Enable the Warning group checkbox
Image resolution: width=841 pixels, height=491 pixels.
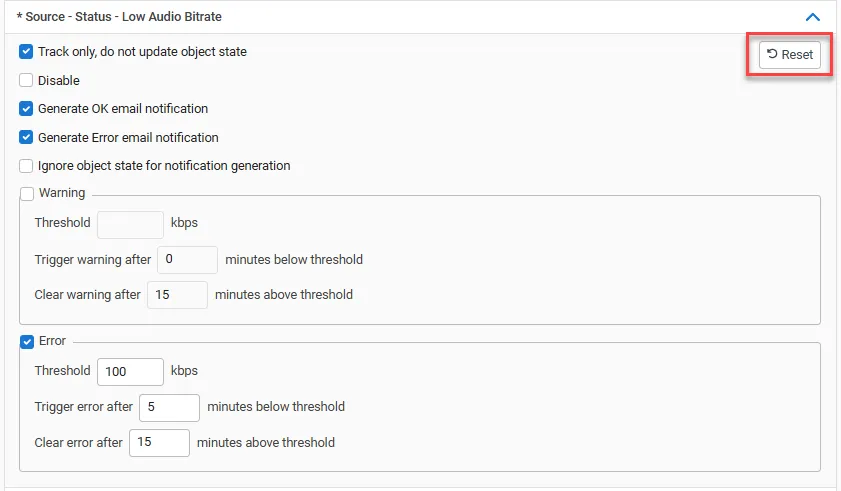coord(27,193)
